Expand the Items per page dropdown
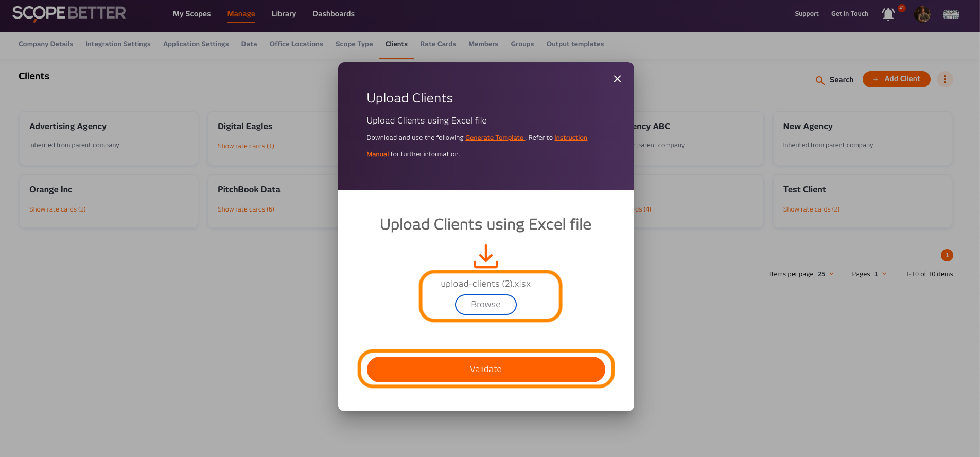This screenshot has height=457, width=980. point(826,274)
